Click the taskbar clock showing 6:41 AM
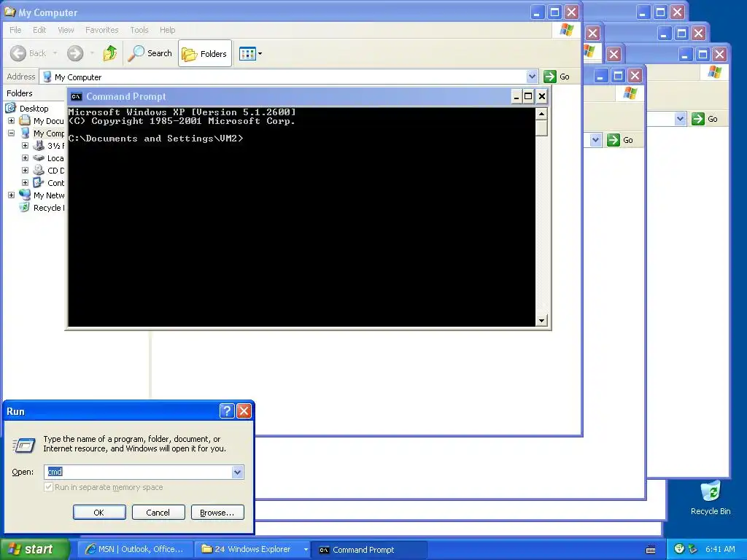747x560 pixels. 720,549
